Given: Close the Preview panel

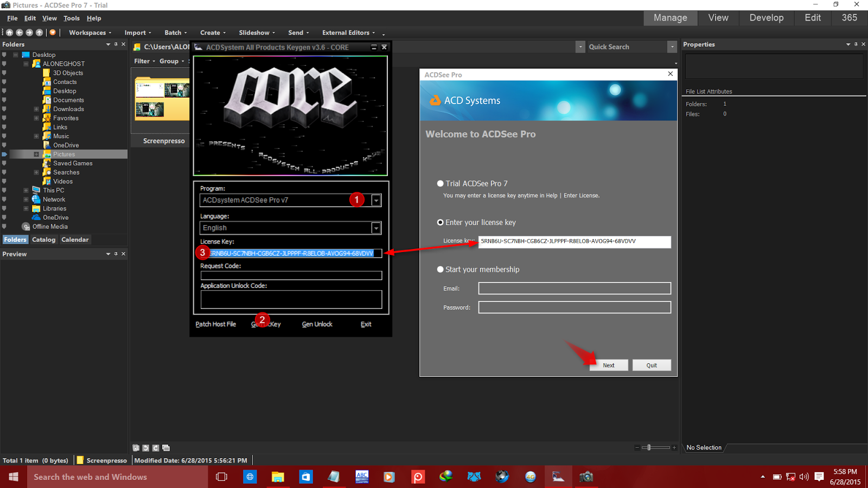Looking at the screenshot, I should click(123, 254).
